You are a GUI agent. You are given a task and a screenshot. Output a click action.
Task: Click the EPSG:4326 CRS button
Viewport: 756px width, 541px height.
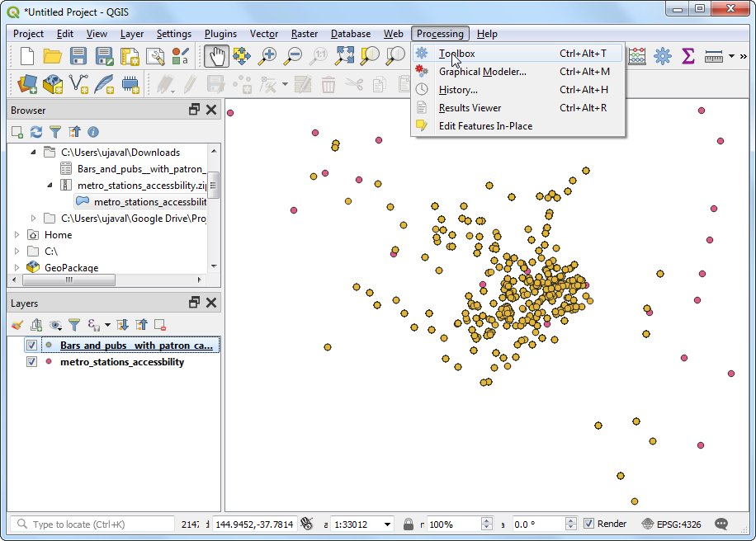(671, 524)
